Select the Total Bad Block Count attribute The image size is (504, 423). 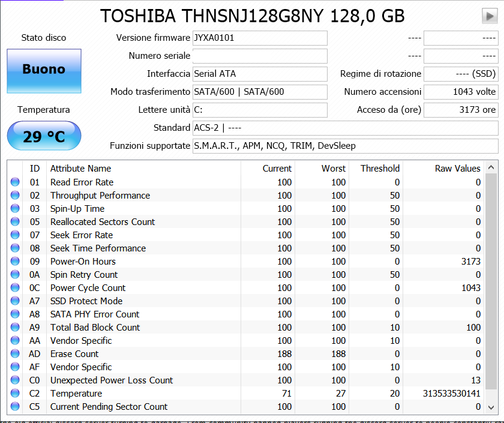coord(95,327)
